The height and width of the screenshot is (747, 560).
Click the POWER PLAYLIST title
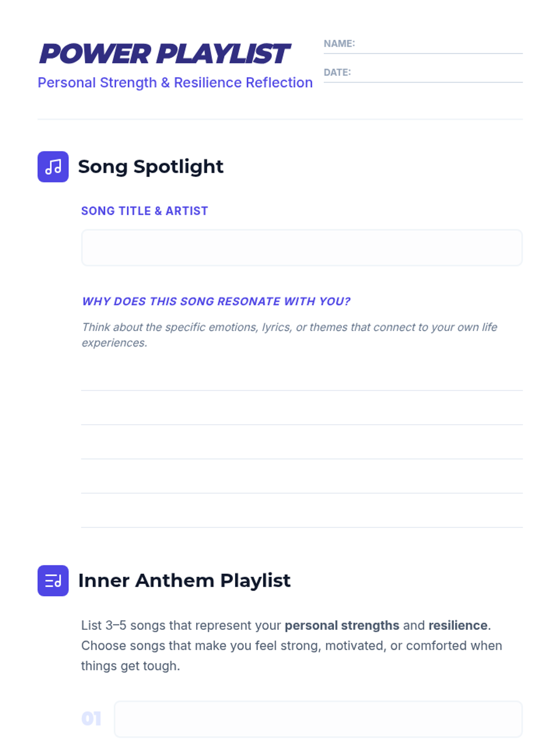[165, 54]
